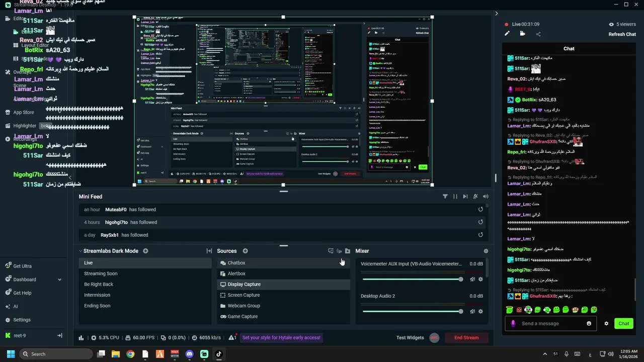Add a new source with plus icon
The height and width of the screenshot is (362, 644).
pos(245,251)
